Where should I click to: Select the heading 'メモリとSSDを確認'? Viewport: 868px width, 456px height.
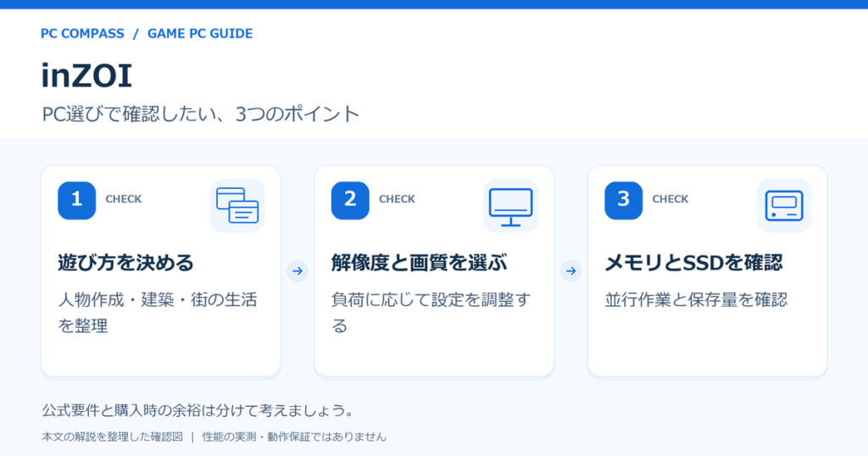693,262
